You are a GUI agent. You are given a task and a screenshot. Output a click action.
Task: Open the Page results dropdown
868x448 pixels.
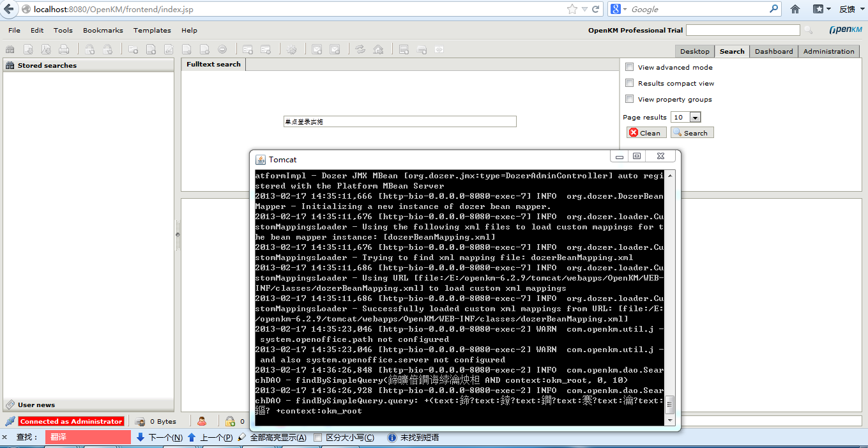tap(695, 117)
